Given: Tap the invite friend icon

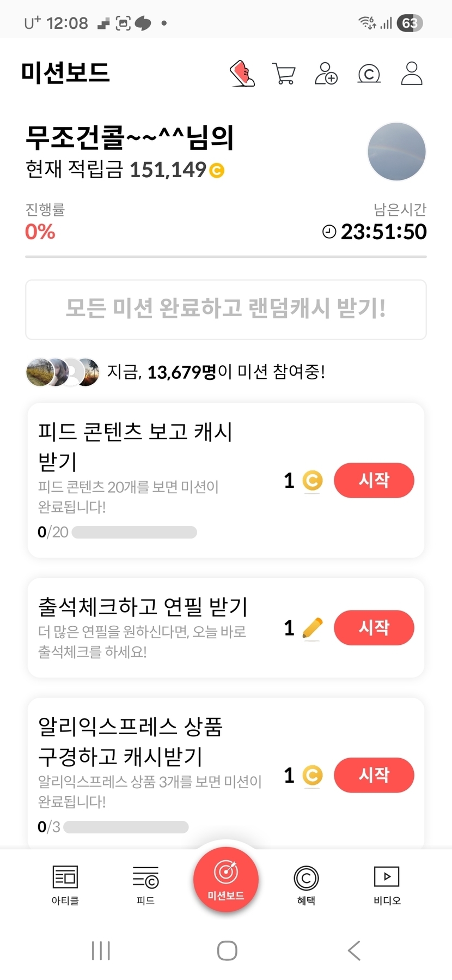Looking at the screenshot, I should click(326, 74).
